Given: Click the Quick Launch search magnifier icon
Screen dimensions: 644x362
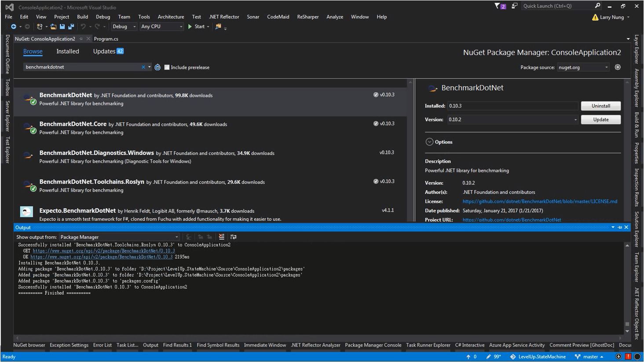Looking at the screenshot, I should point(597,6).
